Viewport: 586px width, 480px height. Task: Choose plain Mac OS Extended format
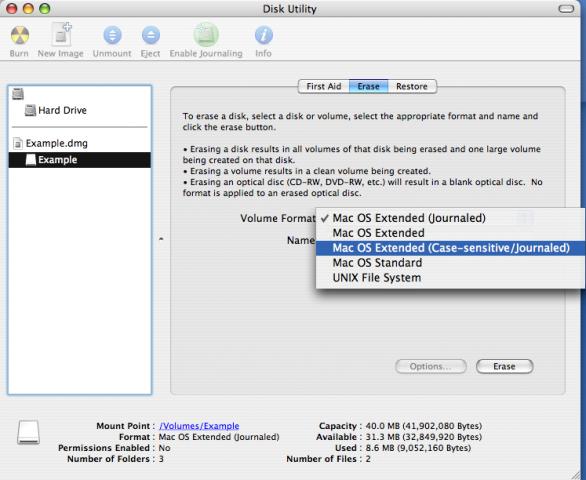tap(450, 233)
